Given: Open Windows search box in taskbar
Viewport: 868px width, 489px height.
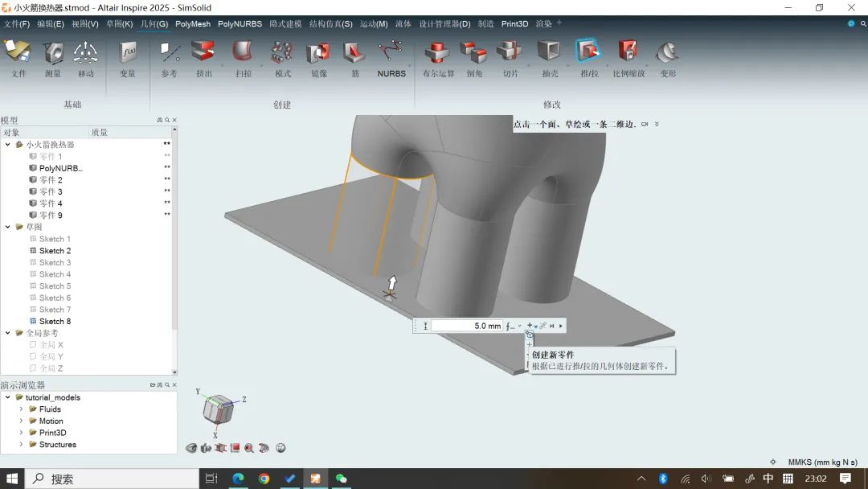Looking at the screenshot, I should tap(113, 479).
